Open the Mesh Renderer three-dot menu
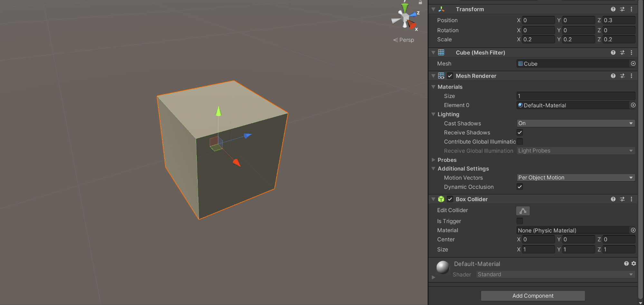Viewport: 644px width, 305px height. pyautogui.click(x=631, y=76)
